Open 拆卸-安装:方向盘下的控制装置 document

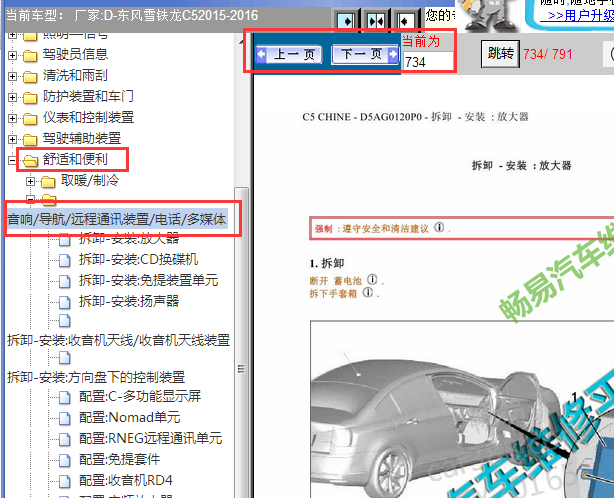pyautogui.click(x=96, y=377)
